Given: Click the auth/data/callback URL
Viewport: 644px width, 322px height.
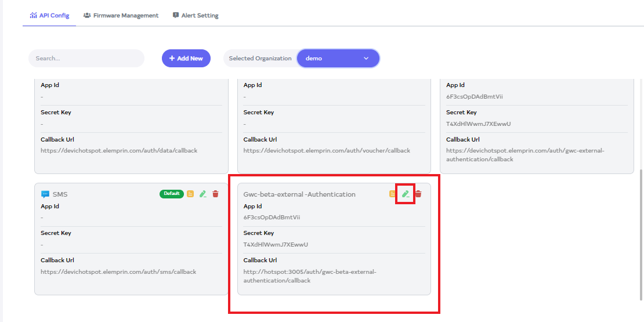Looking at the screenshot, I should pos(119,150).
